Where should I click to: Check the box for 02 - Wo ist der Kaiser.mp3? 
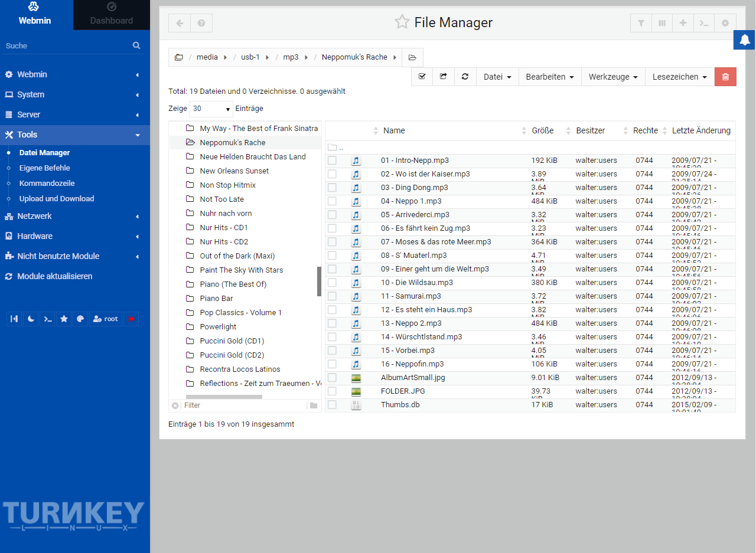332,174
